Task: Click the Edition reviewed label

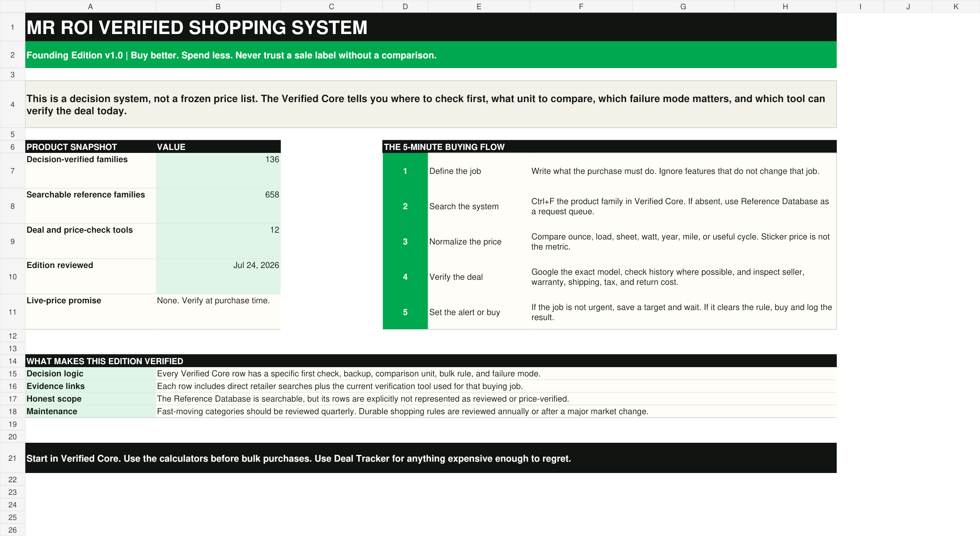Action: click(90, 276)
